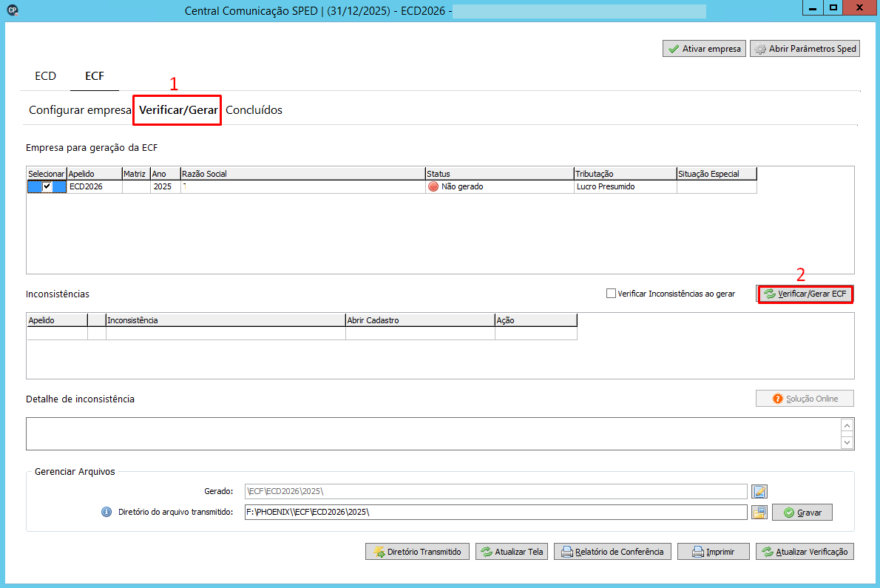This screenshot has height=588, width=880.
Task: Switch to the ECD tab
Action: (45, 75)
